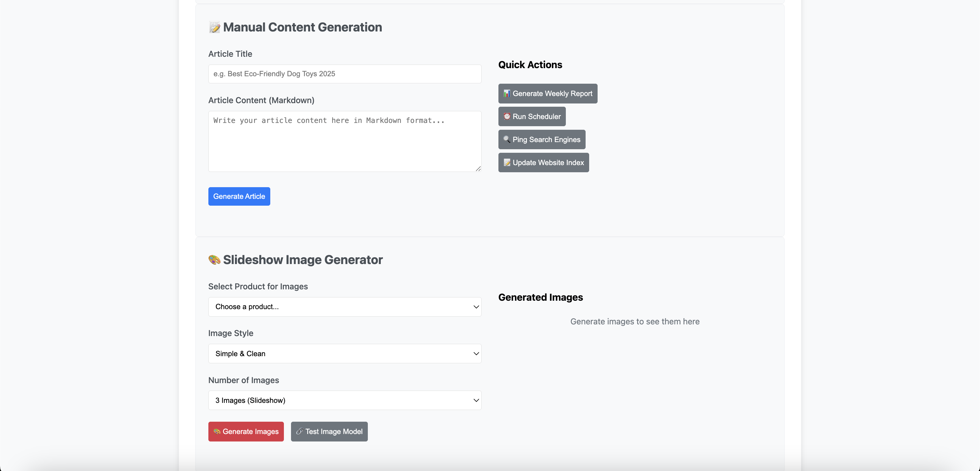980x471 pixels.
Task: Focus the Article Title input field
Action: pos(344,74)
